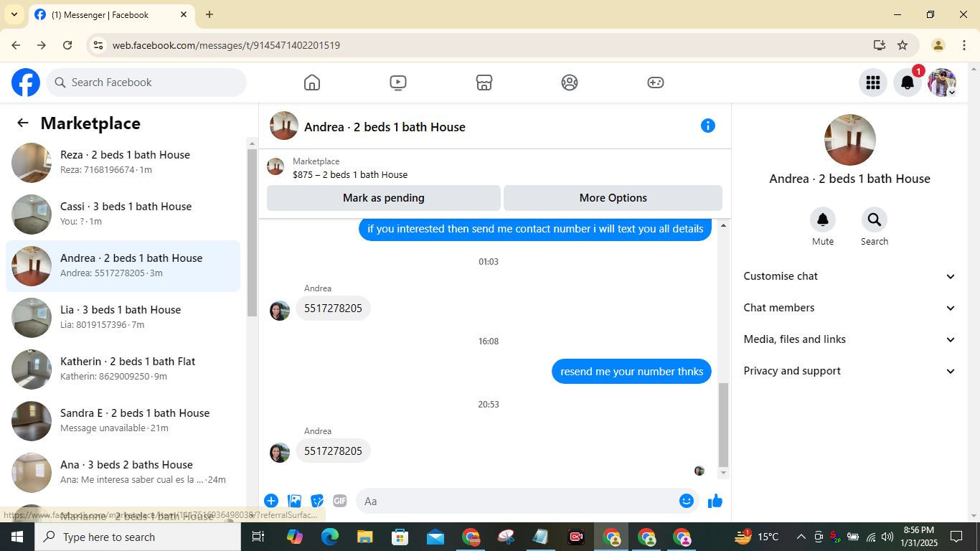Close the Messenger browser tab
This screenshot has width=980, height=551.
[x=184, y=14]
